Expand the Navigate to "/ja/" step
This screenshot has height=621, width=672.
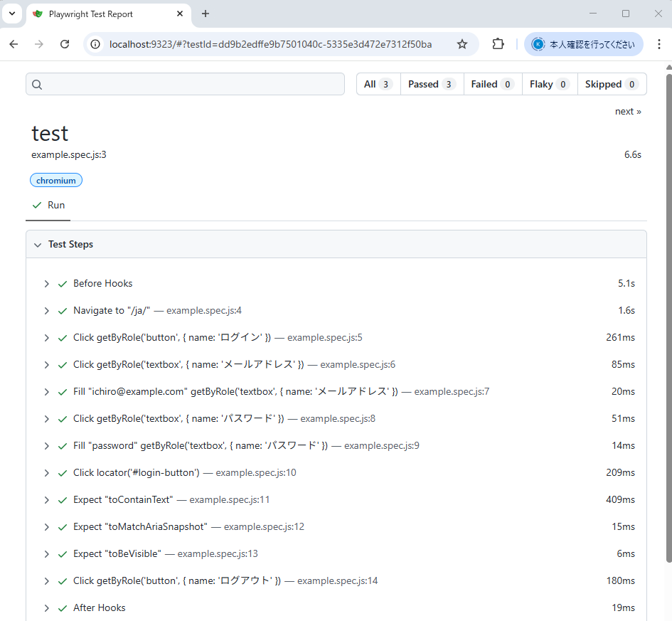(x=47, y=311)
